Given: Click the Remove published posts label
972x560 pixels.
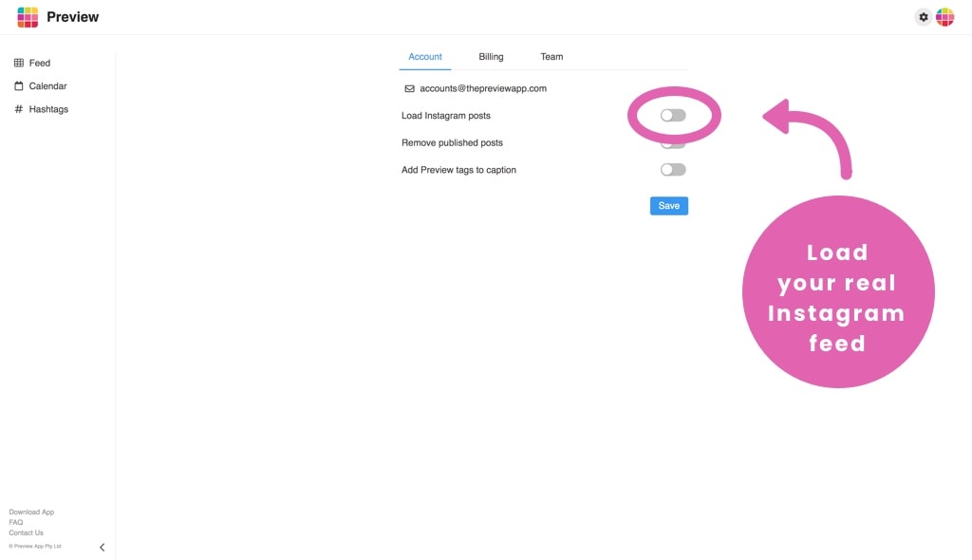Looking at the screenshot, I should tap(452, 142).
